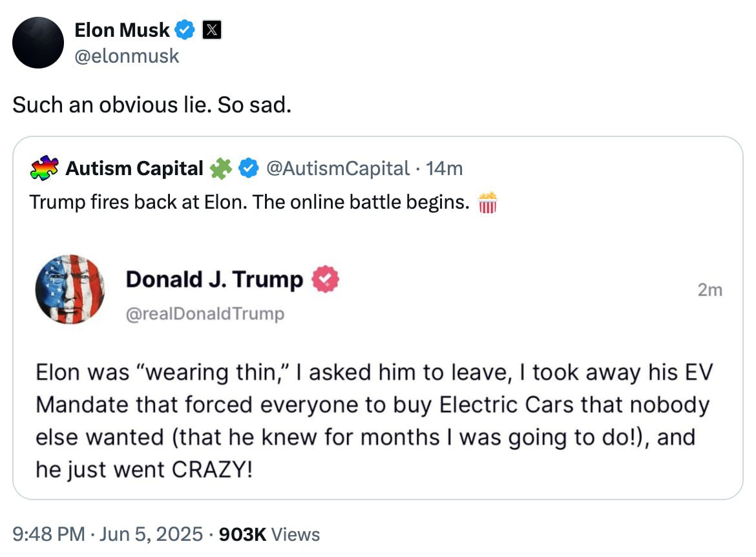The image size is (756, 557).
Task: Click the 14m timestamp on the quoted post
Action: point(445,169)
